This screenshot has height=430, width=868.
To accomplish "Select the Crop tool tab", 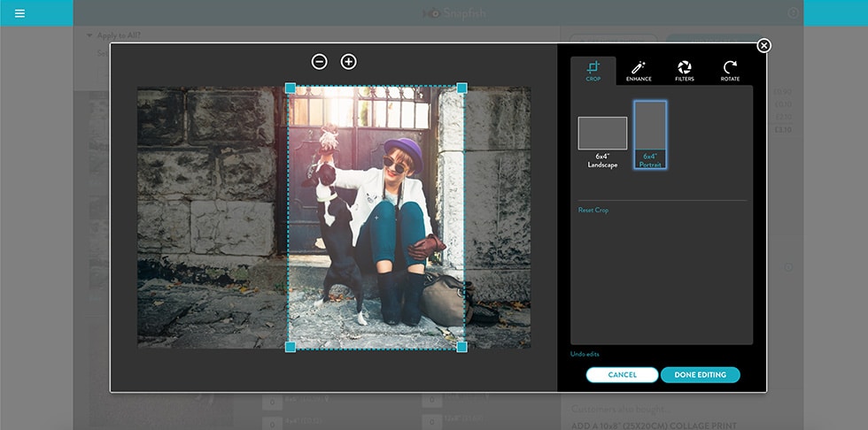I will 593,71.
